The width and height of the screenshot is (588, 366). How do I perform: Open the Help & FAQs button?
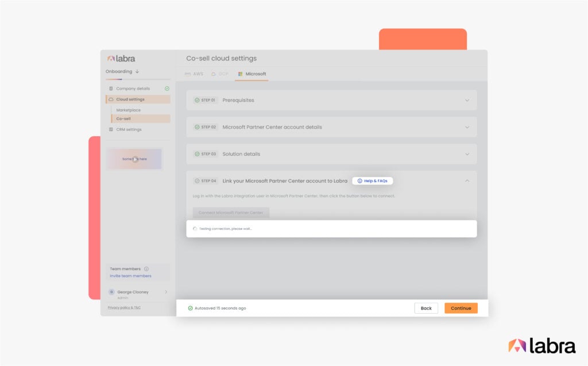click(x=372, y=181)
